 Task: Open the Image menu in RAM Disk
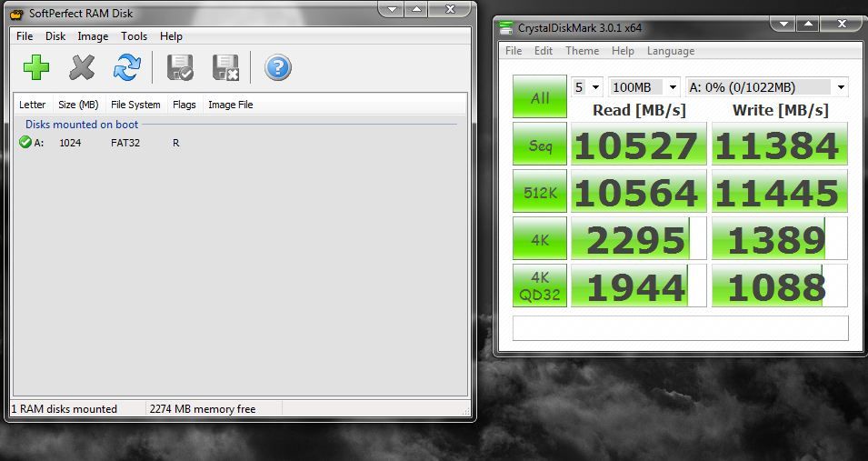pyautogui.click(x=93, y=36)
